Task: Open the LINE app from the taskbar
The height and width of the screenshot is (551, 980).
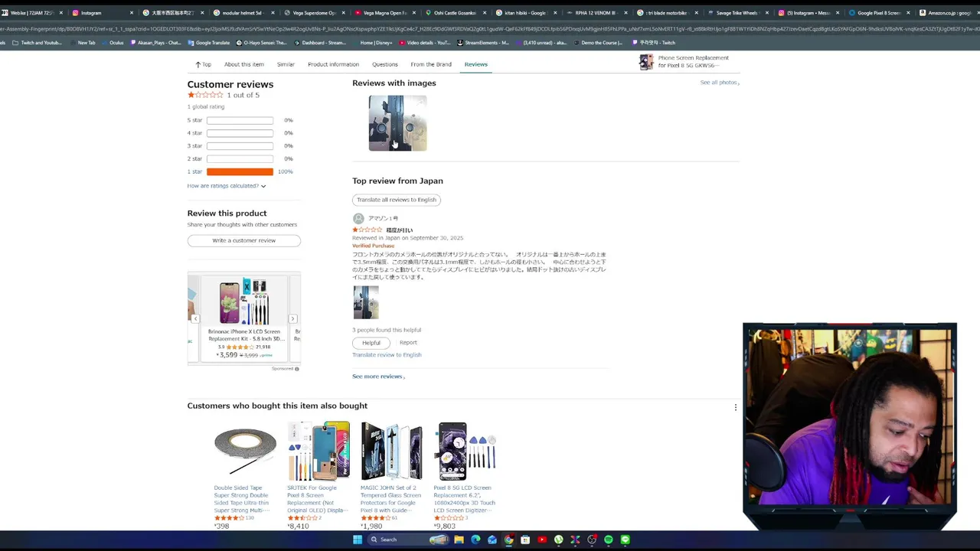Action: [x=626, y=540]
